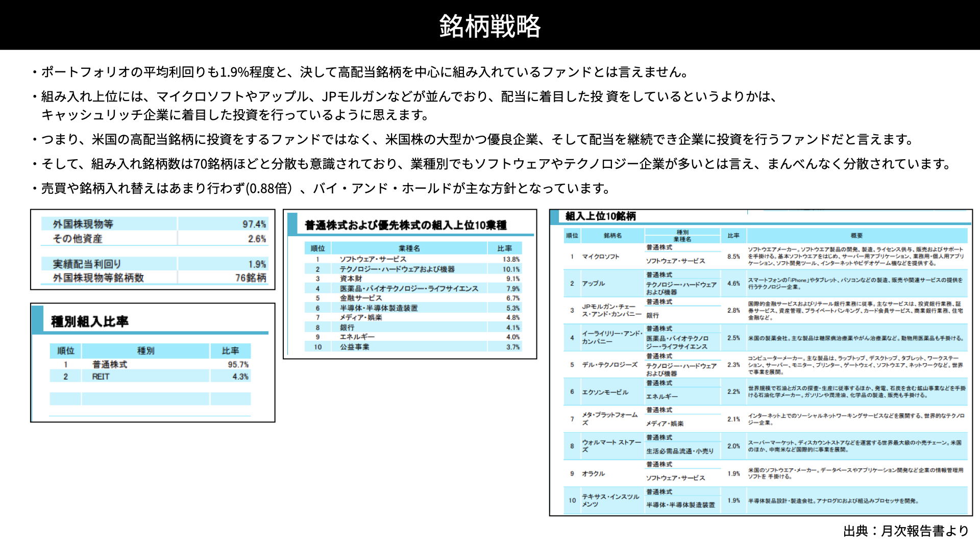Click the 普通株式および優先株式の組入上位10業種 heading
Screen dimensions: 980x551
click(x=406, y=225)
